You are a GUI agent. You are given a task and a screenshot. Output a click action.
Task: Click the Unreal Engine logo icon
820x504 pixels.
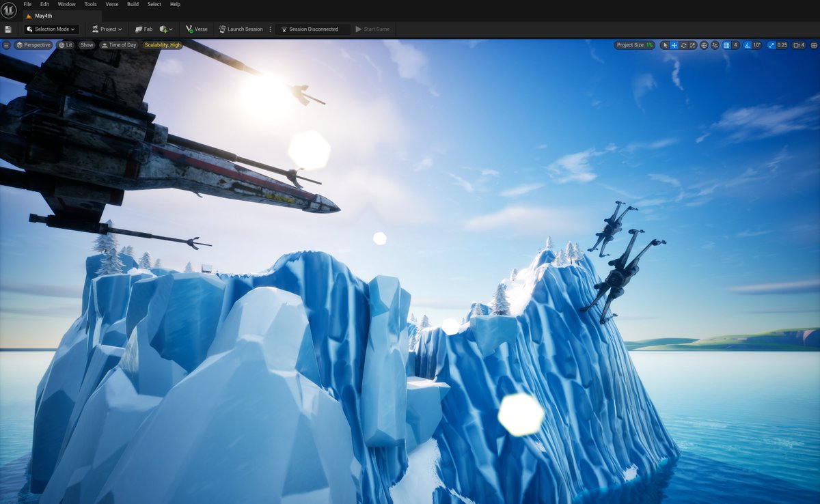pyautogui.click(x=9, y=10)
